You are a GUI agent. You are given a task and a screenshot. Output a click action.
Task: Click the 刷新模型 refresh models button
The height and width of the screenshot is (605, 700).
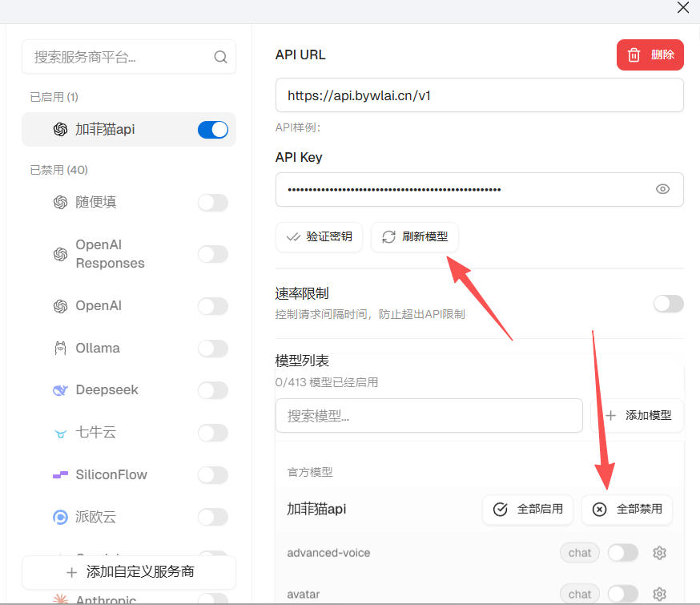pos(415,237)
